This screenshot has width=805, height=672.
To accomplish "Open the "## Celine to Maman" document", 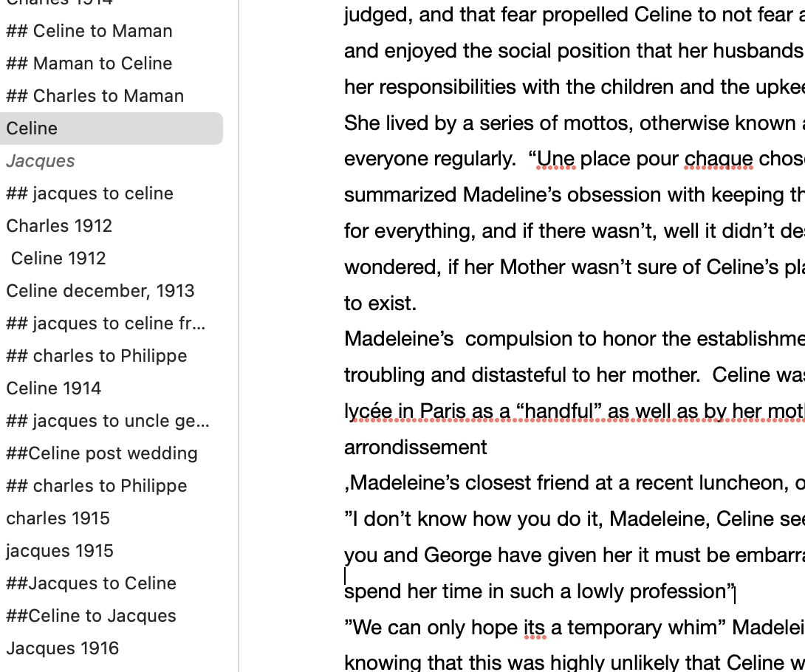I will click(x=89, y=31).
